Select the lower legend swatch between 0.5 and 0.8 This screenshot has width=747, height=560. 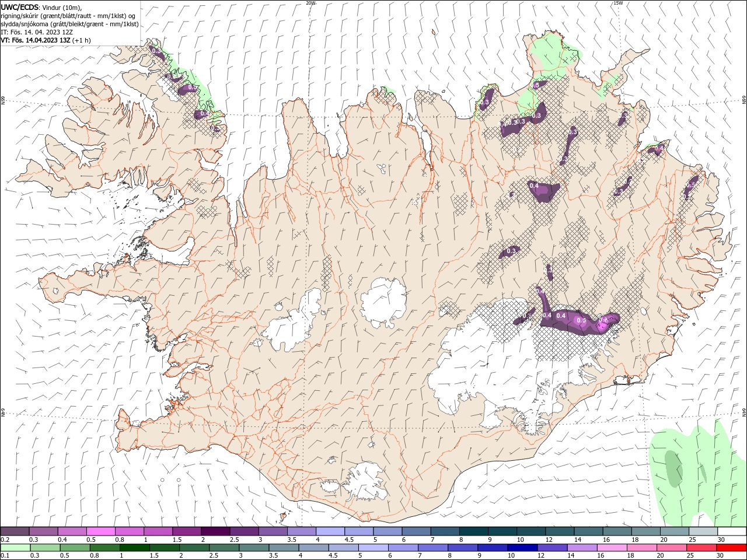(x=75, y=548)
